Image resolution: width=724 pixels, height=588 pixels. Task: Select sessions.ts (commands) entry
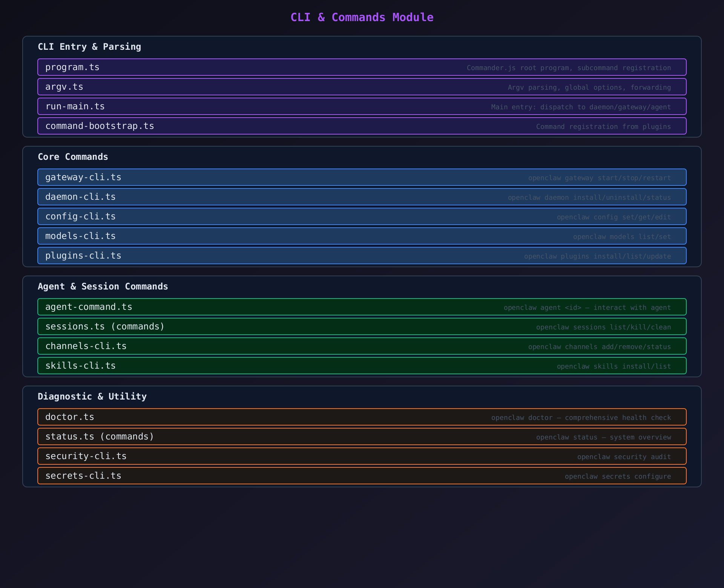click(362, 326)
